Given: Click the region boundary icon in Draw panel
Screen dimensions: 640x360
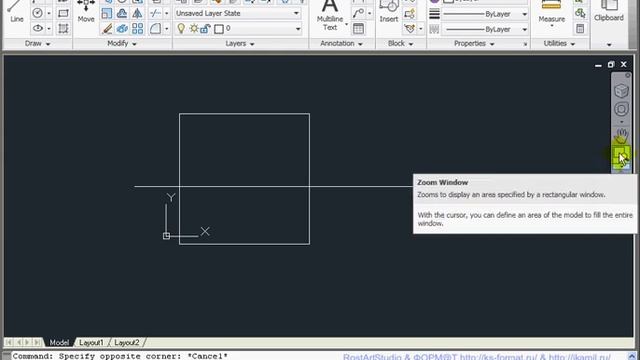Looking at the screenshot, I should click(63, 29).
